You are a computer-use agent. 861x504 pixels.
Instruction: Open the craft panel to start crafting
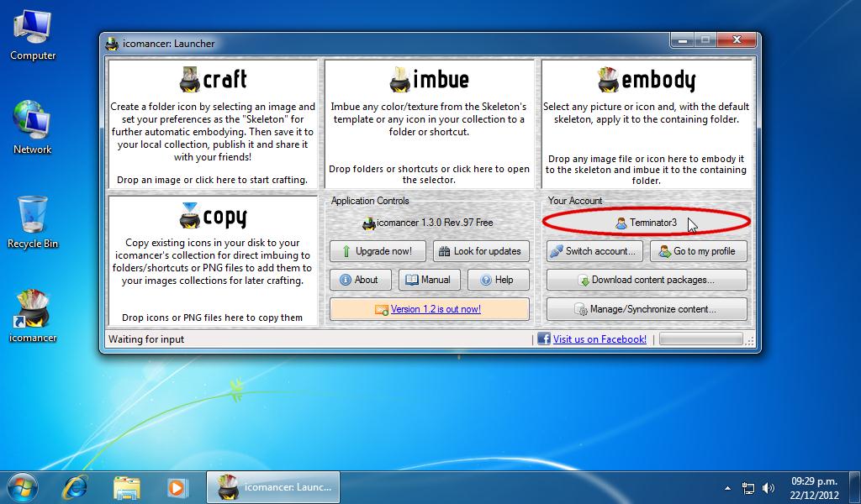[213, 124]
